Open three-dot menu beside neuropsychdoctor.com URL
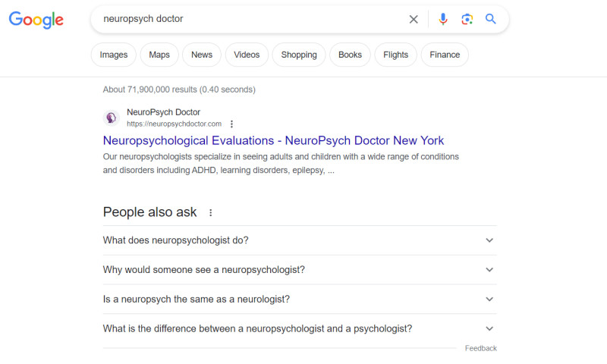 coord(232,124)
